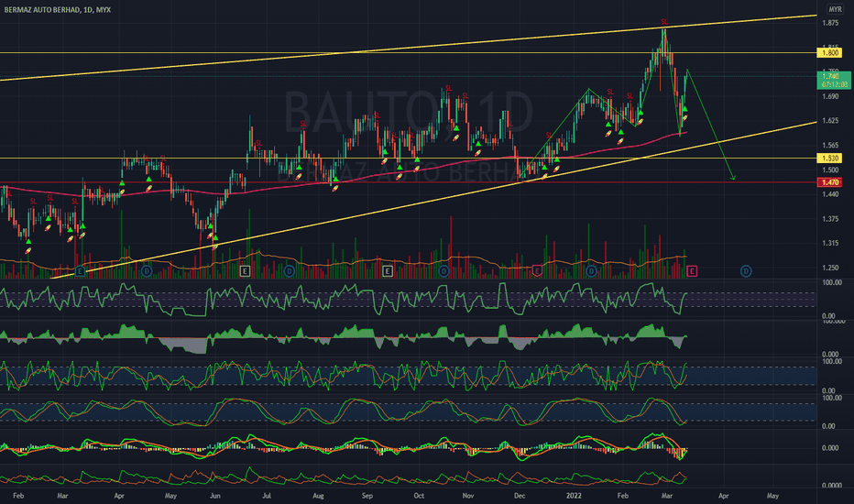The width and height of the screenshot is (854, 504).
Task: Click the Aug label on time axis
Action: 318,496
